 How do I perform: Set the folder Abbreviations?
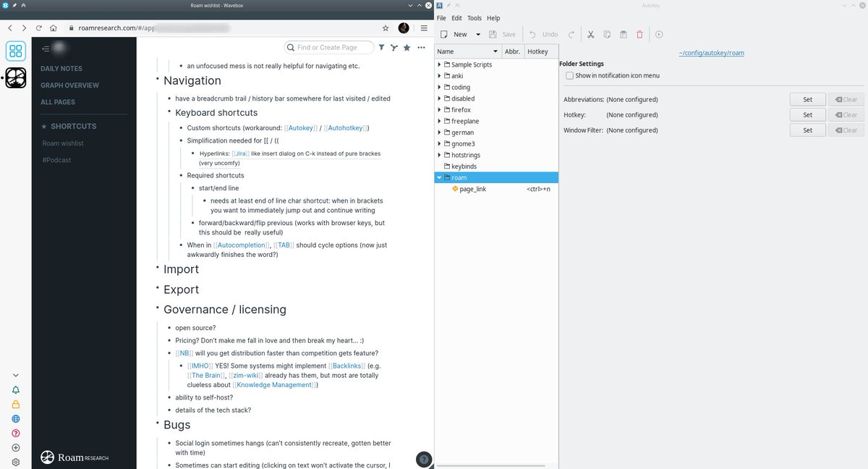coord(807,99)
